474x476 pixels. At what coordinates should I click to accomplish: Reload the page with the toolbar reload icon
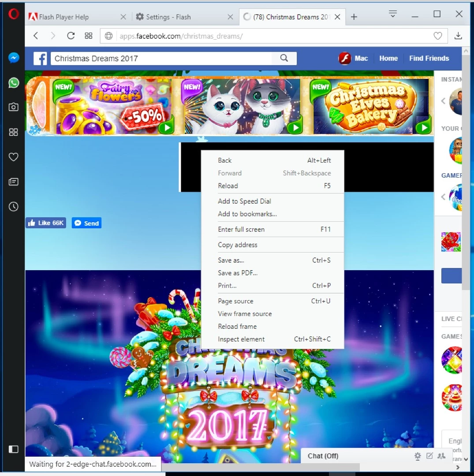click(x=71, y=36)
